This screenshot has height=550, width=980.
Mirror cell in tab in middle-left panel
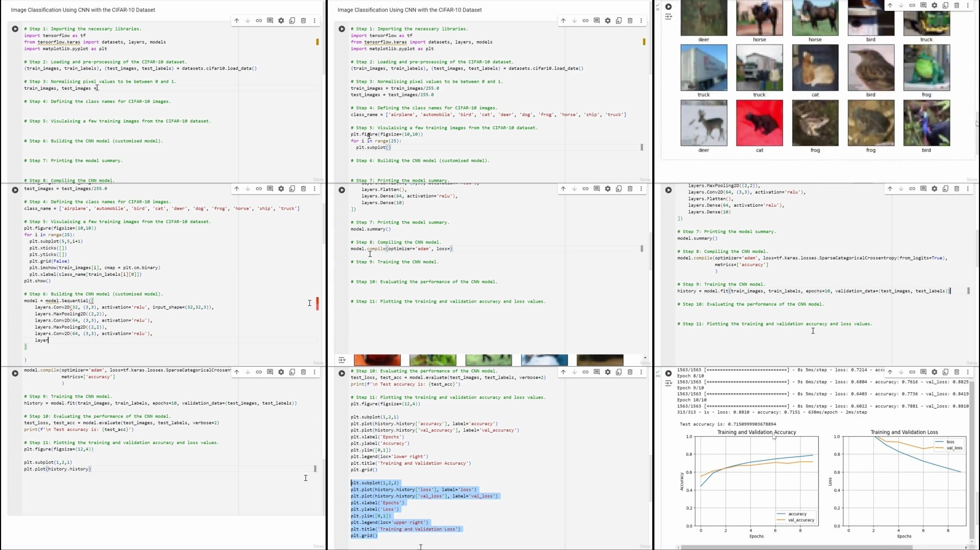point(292,189)
